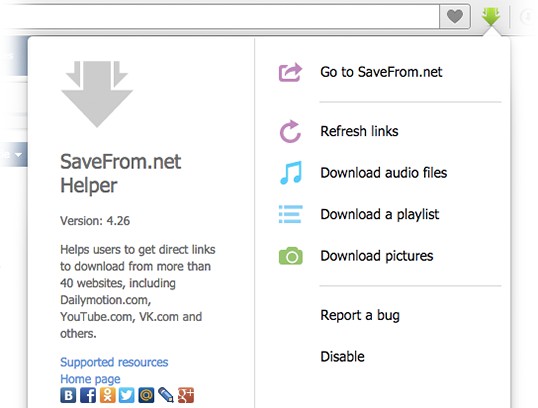Select Go to SaveFrom.net menu item

[x=381, y=72]
